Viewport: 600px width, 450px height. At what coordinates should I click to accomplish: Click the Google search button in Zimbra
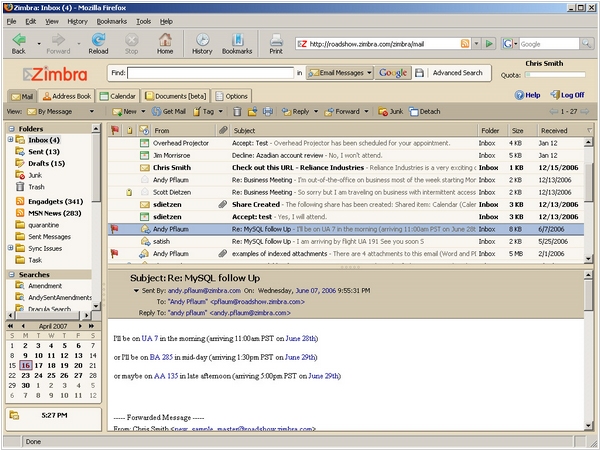point(393,73)
